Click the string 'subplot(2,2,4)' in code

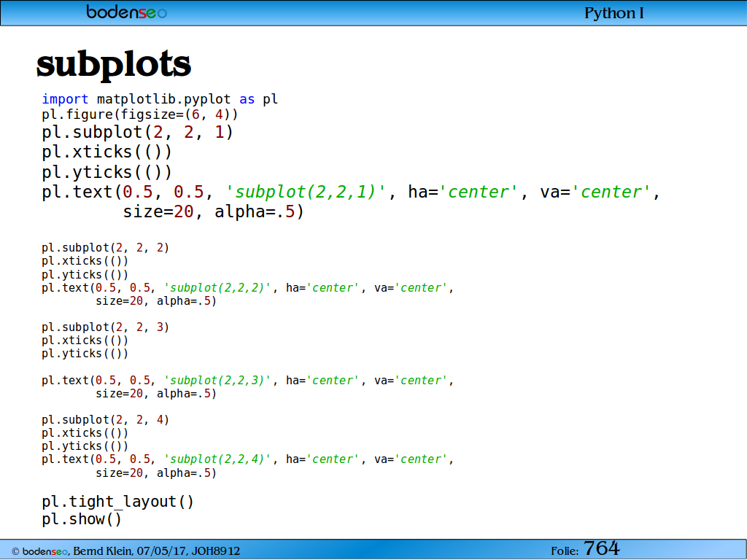[217, 459]
